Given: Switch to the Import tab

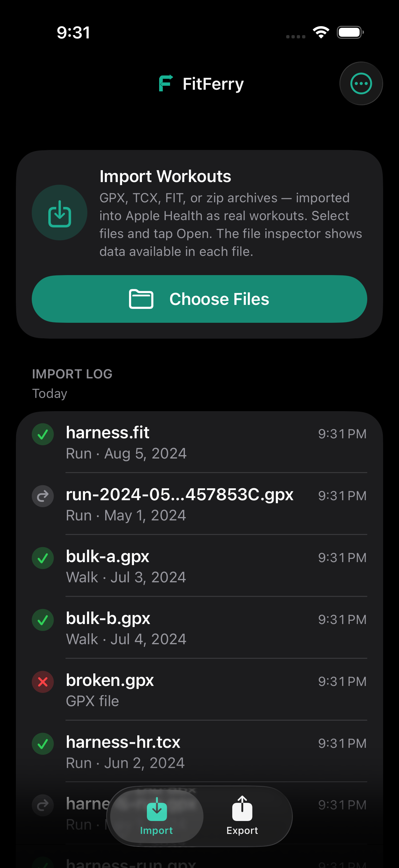Looking at the screenshot, I should coord(157,816).
